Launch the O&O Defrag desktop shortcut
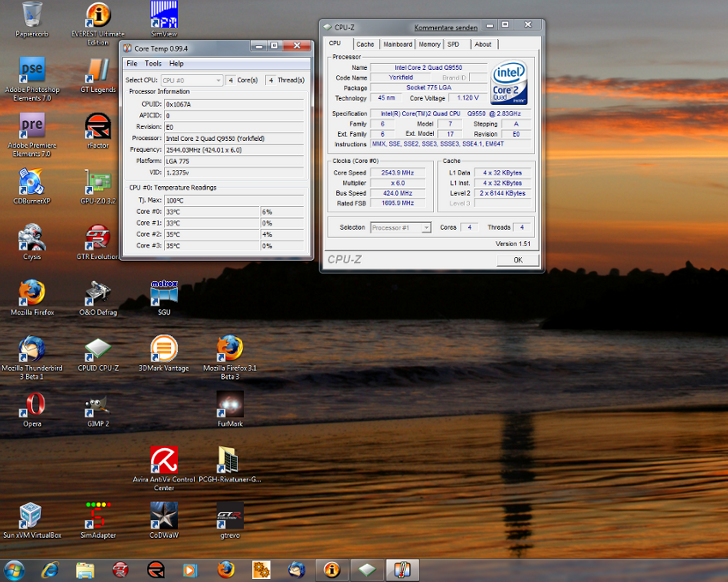728x582 pixels. pyautogui.click(x=98, y=293)
